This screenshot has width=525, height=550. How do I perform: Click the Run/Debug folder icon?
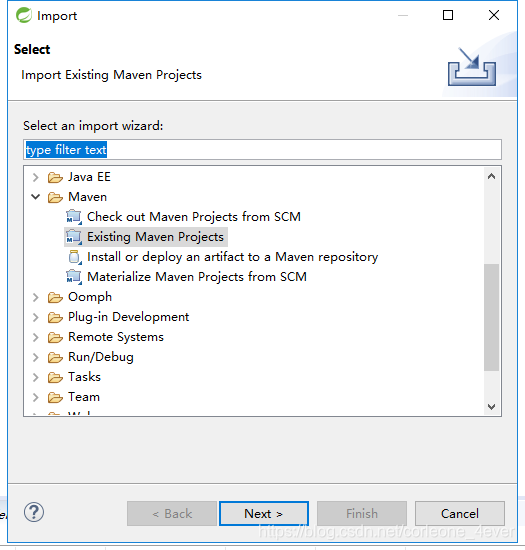coord(55,357)
